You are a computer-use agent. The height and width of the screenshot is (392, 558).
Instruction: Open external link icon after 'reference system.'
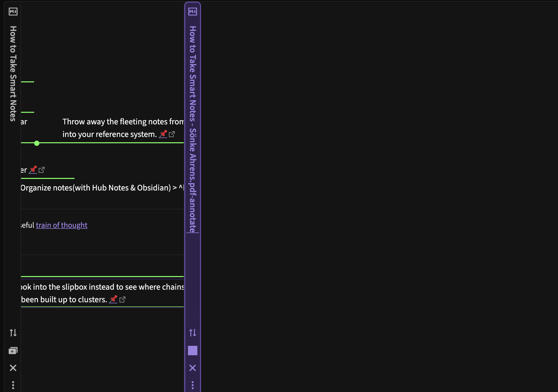[x=172, y=134]
